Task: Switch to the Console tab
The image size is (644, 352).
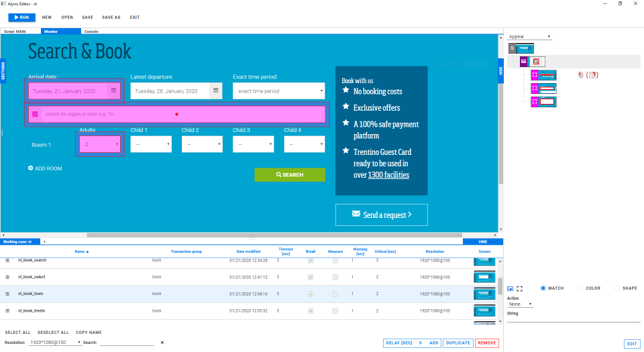Action: [91, 32]
